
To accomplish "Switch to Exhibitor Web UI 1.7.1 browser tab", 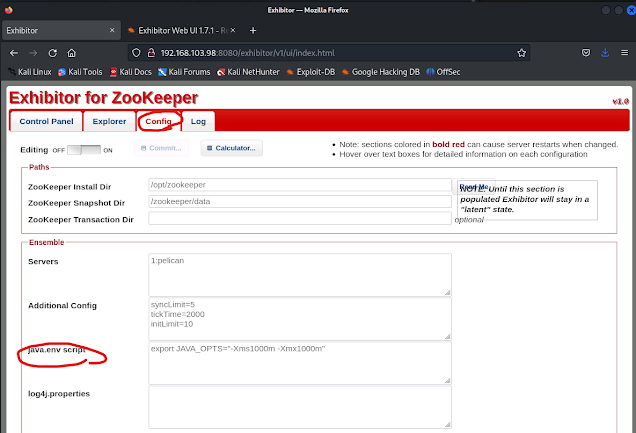I will click(x=181, y=30).
